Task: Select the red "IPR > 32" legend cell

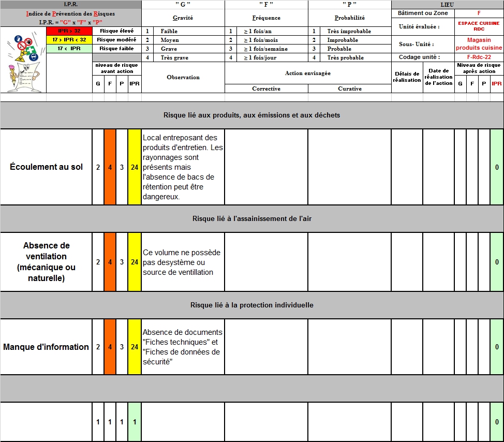Action: 69,31
